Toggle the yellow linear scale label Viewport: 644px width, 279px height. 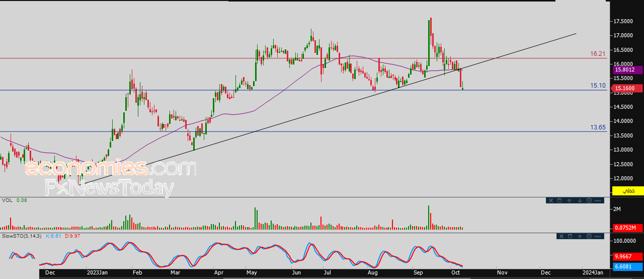[x=628, y=191]
